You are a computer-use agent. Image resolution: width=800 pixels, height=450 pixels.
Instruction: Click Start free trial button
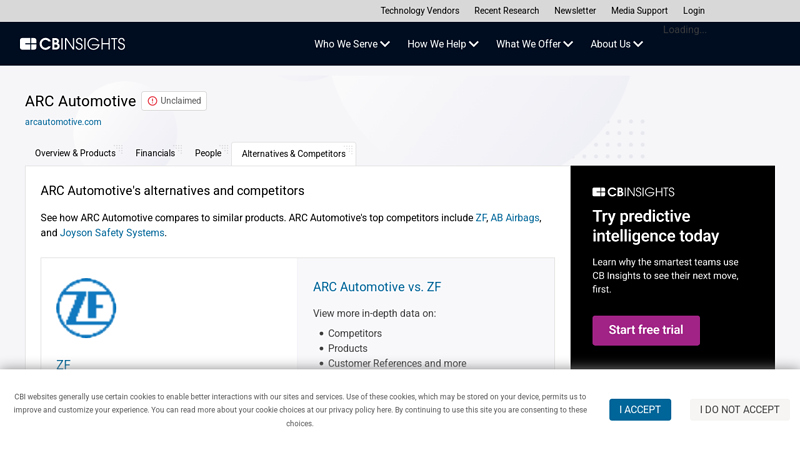pos(646,330)
